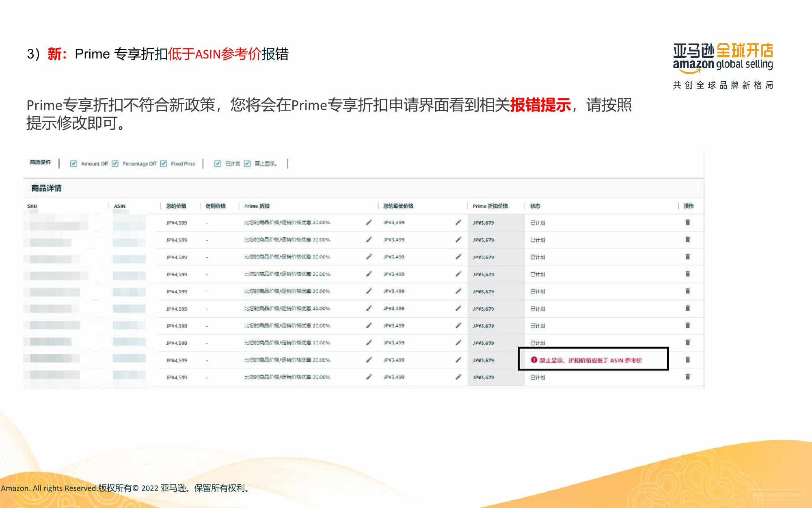Viewport: 812px width, 508px height.
Task: Edit Prime discount in the 禁止显示 error row
Action: point(369,360)
